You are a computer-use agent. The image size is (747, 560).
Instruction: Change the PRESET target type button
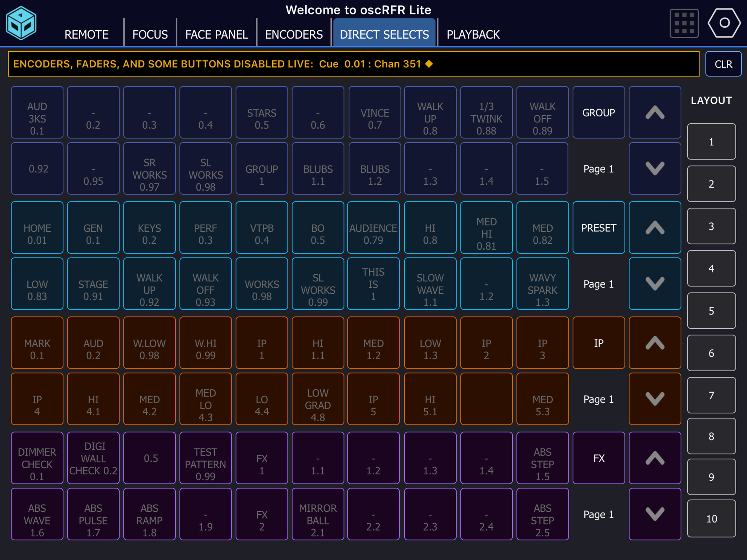[599, 228]
